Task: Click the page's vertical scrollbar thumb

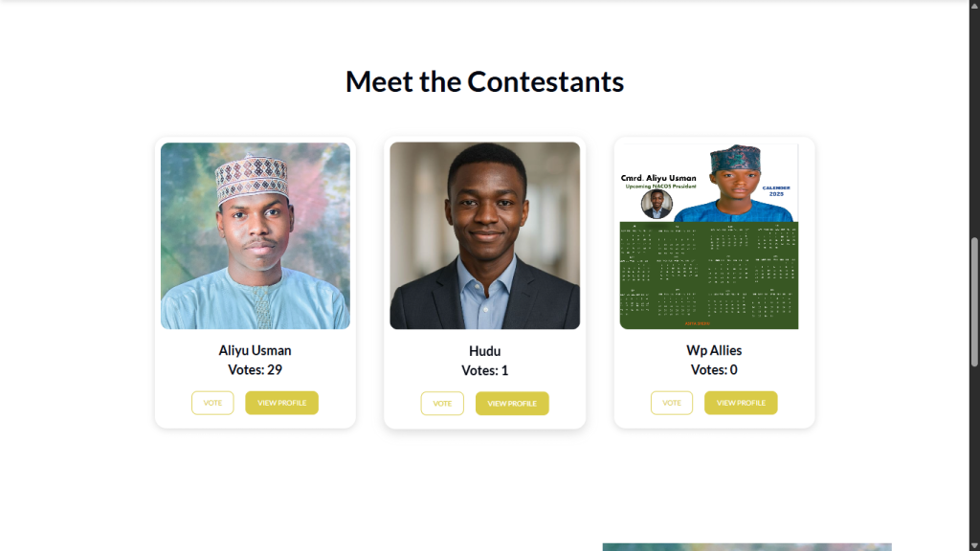Action: tap(974, 301)
